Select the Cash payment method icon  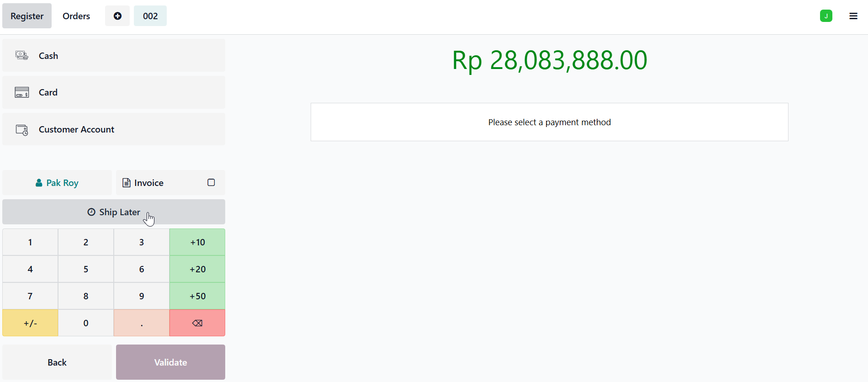[22, 56]
